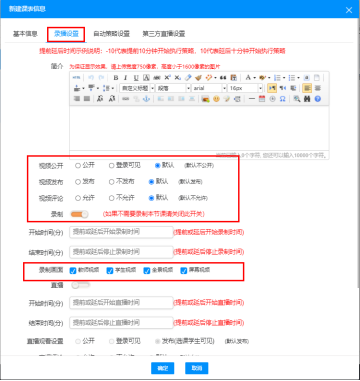Open the paragraph format dropdown
The image size is (360, 381).
click(173, 88)
